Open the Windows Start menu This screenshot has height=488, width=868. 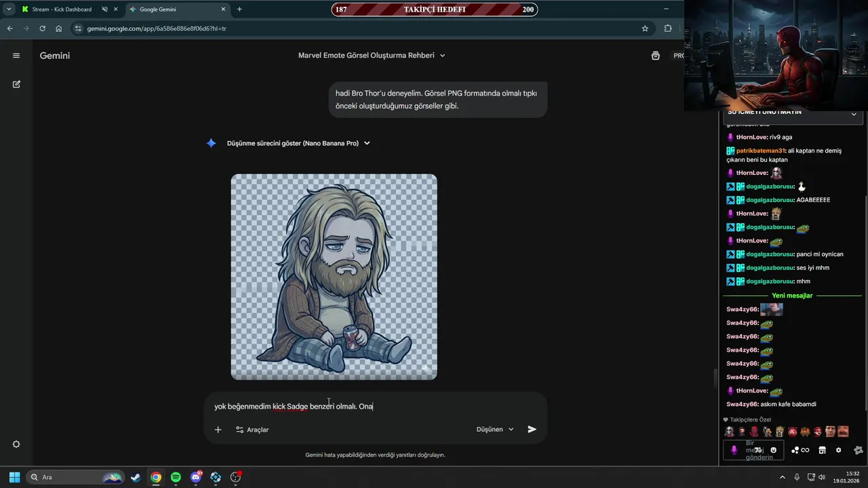pyautogui.click(x=15, y=477)
